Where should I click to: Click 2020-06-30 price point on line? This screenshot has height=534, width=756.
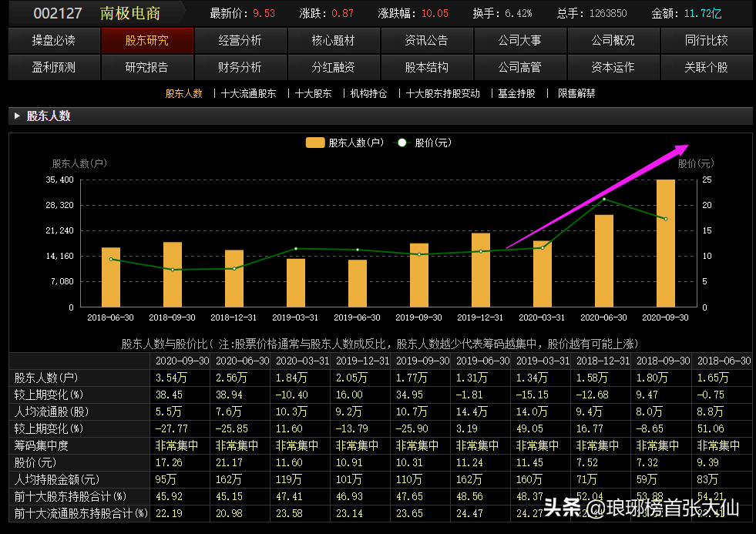pos(604,199)
